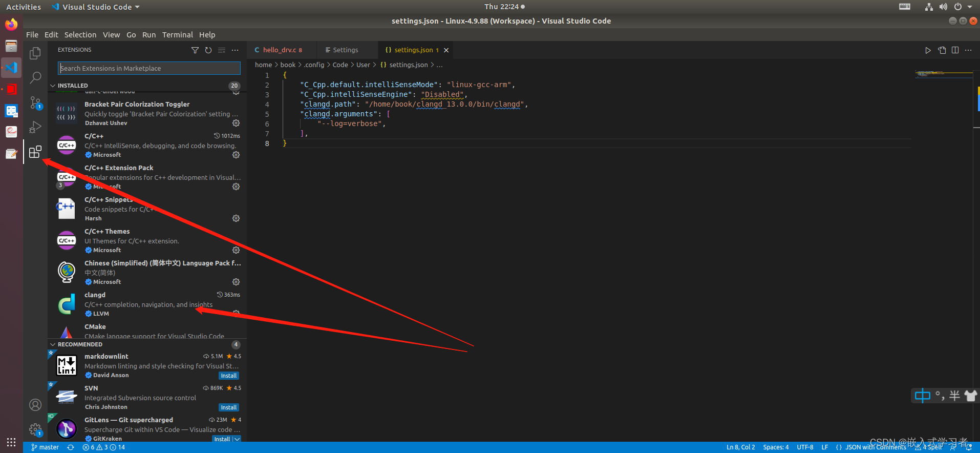The height and width of the screenshot is (453, 980).
Task: Open editor more actions menu
Action: (x=968, y=50)
